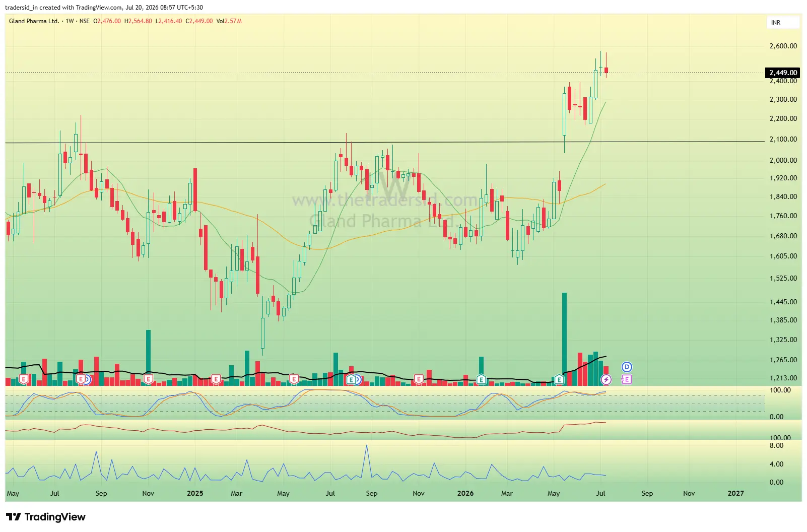The image size is (807, 532).
Task: Click the 2,100.00 price axis label
Action: (x=783, y=139)
